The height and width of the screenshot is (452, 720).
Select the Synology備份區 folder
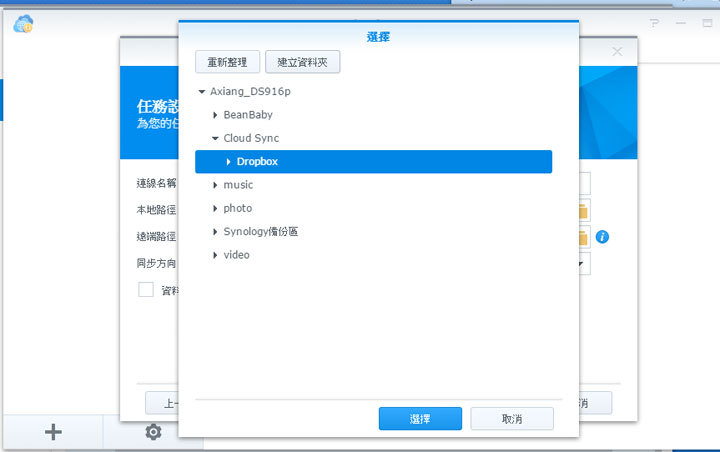260,232
